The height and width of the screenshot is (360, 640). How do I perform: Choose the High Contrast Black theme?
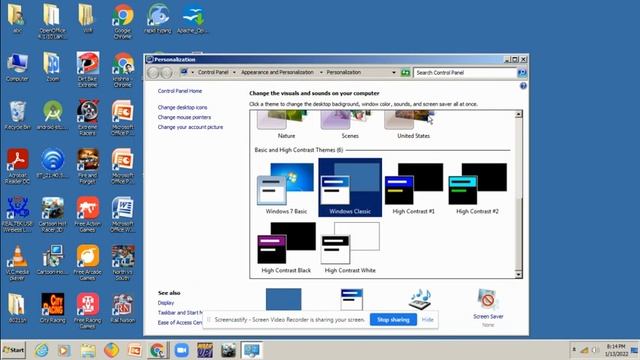pyautogui.click(x=286, y=247)
